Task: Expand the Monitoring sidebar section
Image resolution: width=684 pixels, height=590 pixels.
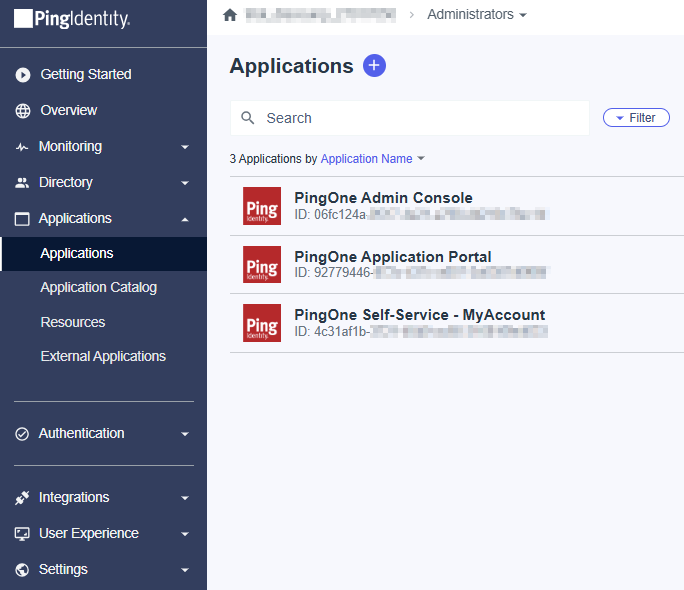Action: click(x=184, y=147)
